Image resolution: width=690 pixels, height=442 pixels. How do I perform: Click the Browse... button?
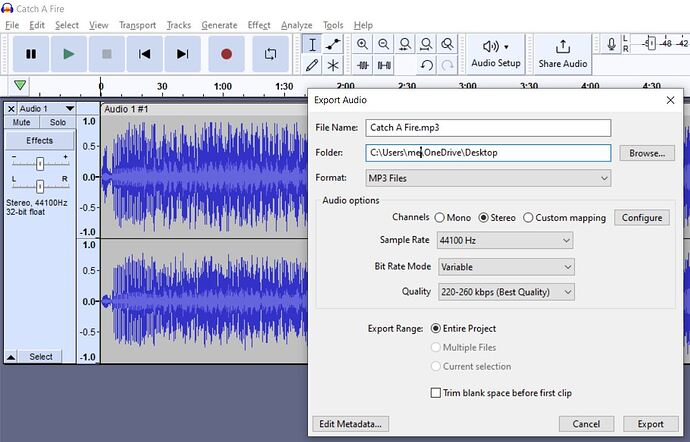pyautogui.click(x=647, y=153)
